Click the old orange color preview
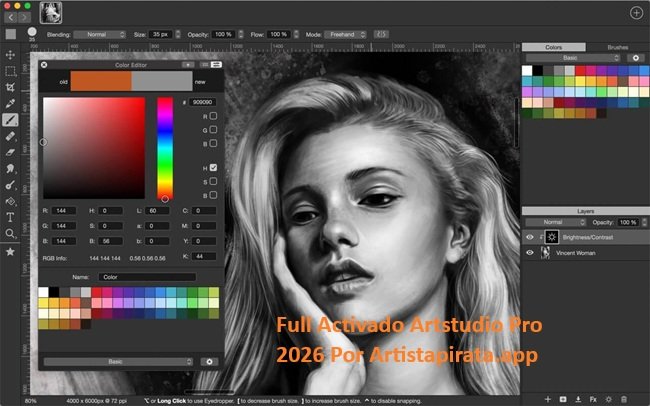 point(101,81)
